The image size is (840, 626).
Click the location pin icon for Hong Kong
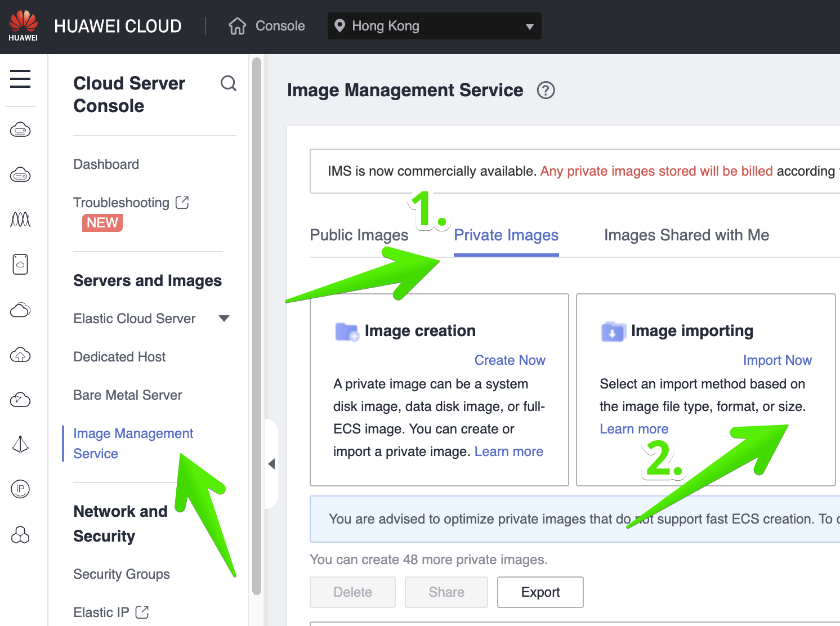click(339, 26)
